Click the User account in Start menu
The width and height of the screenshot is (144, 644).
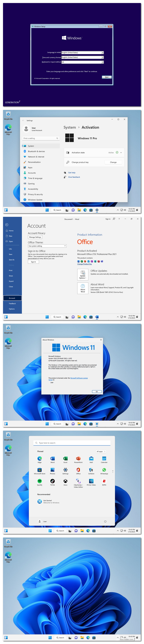[x=42, y=521]
